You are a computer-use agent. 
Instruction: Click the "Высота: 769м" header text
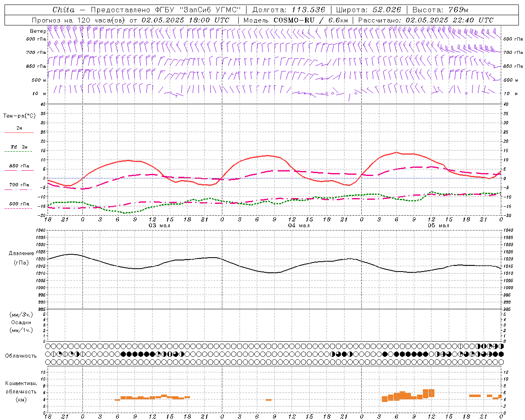coord(440,10)
